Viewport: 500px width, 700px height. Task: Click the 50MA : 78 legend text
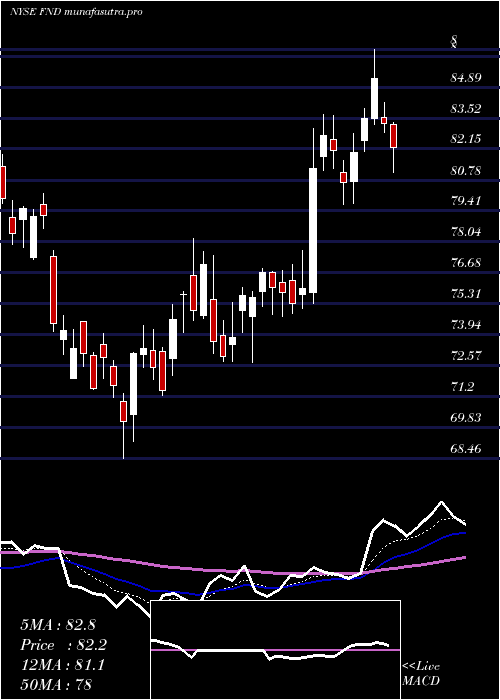(56, 685)
